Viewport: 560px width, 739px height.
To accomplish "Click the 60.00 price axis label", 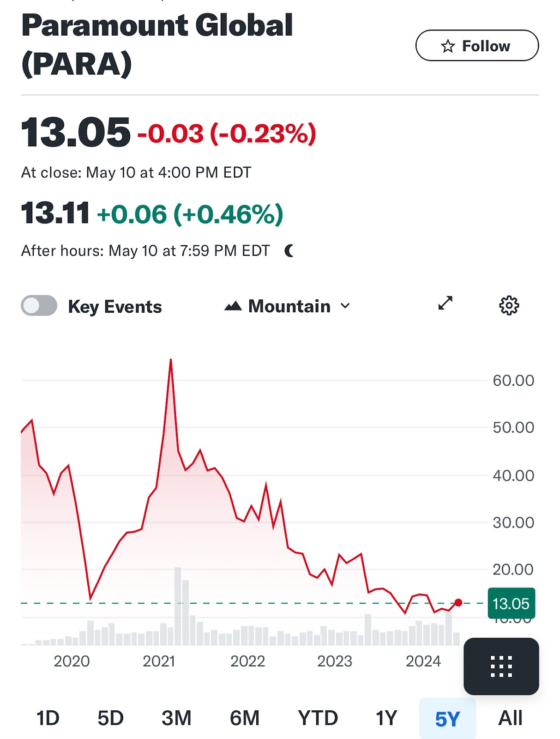I will tap(513, 381).
